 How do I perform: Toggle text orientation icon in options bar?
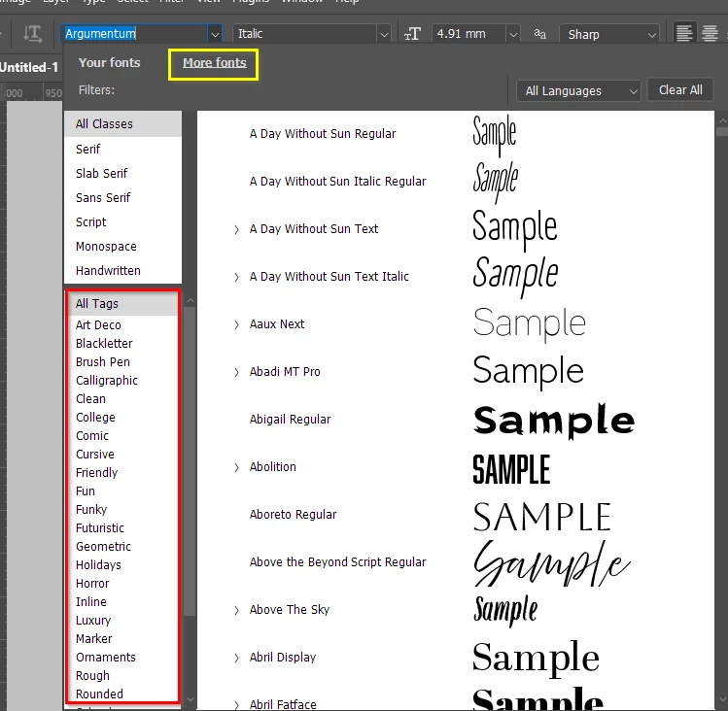pos(32,34)
